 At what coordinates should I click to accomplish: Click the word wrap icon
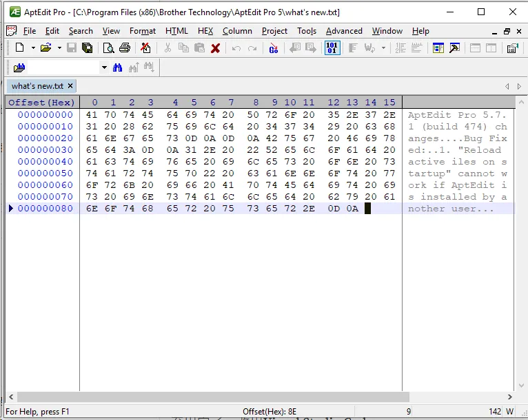pyautogui.click(x=369, y=48)
